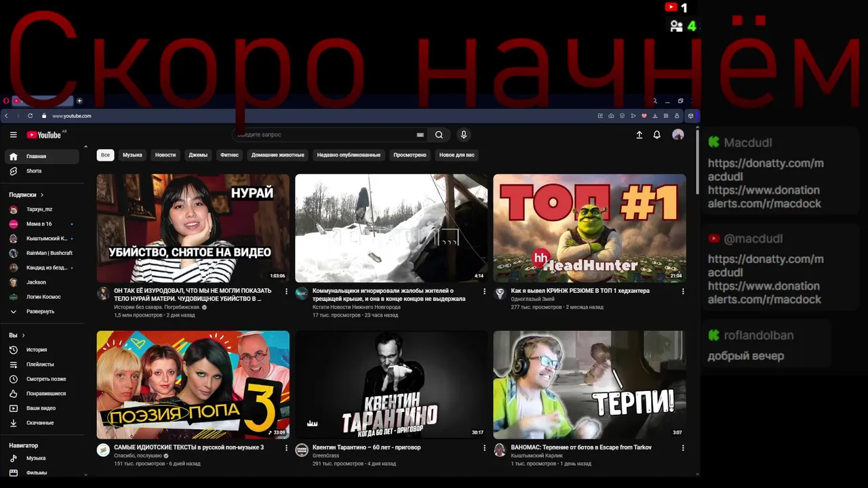Open options menu for САМЫЕ ИДИОТСКИЕ ТЕКСТЫ video
This screenshot has height=488, width=868.
click(286, 448)
